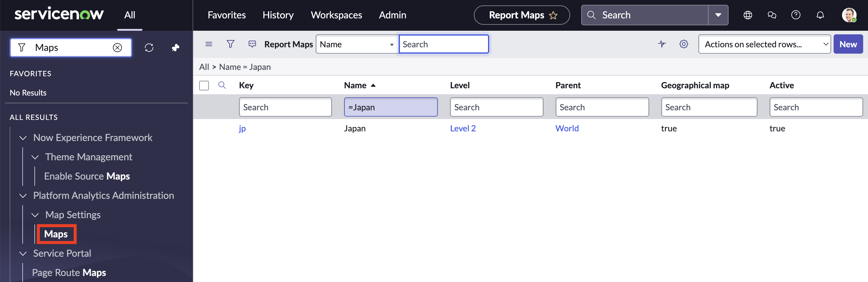Open the list menu hamburger icon
The height and width of the screenshot is (282, 868).
click(209, 44)
